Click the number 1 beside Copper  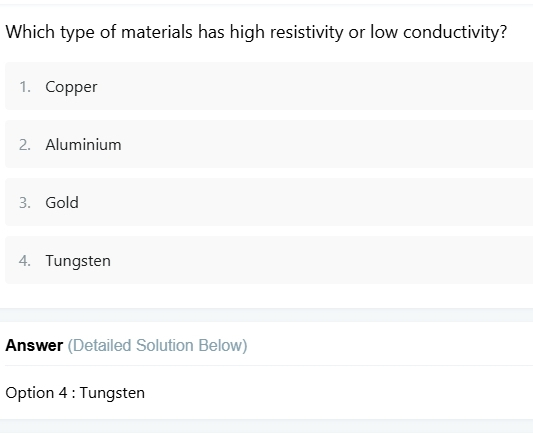[x=25, y=87]
